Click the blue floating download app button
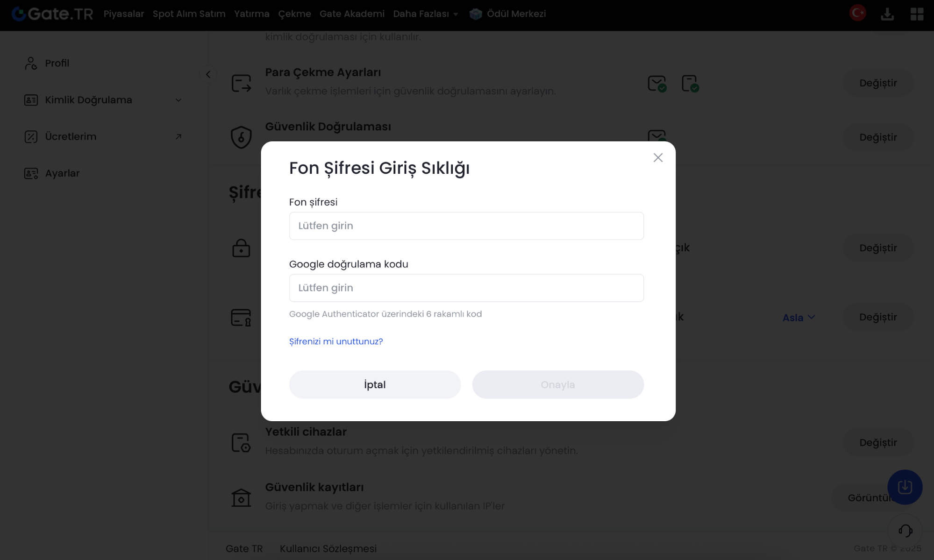 [x=905, y=487]
